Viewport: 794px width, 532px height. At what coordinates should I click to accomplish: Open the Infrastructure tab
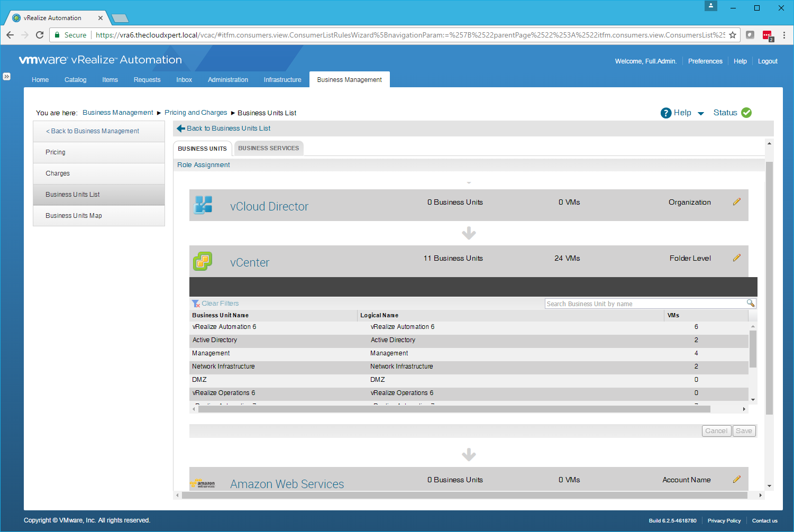click(282, 80)
